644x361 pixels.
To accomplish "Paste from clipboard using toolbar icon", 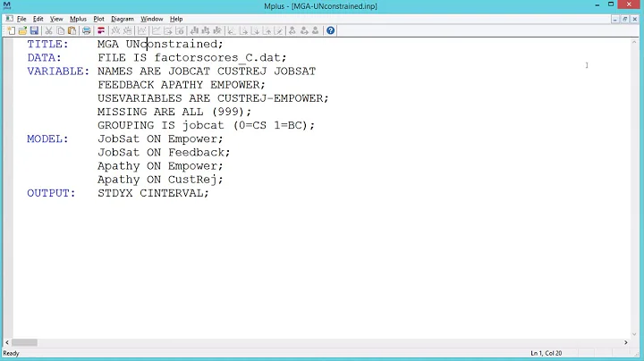I will [x=72, y=30].
